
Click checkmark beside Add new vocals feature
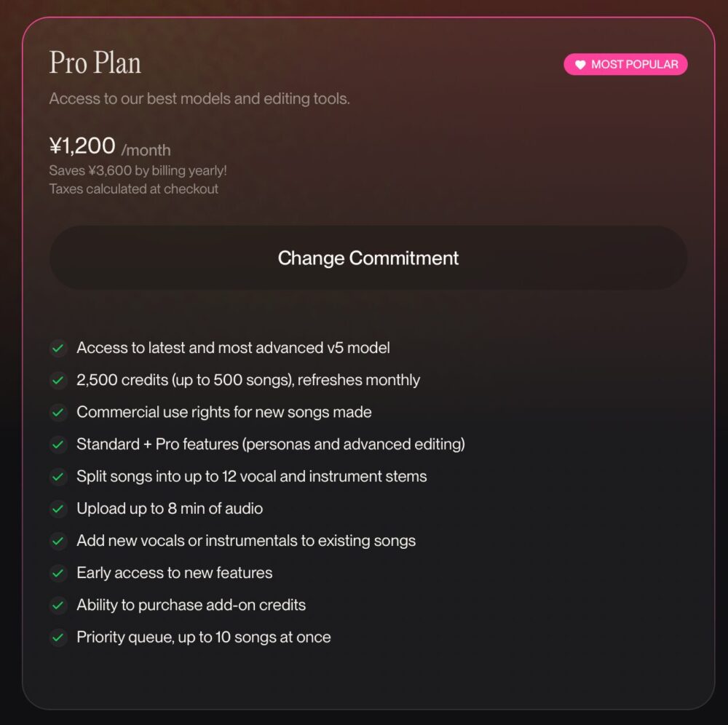pyautogui.click(x=58, y=542)
